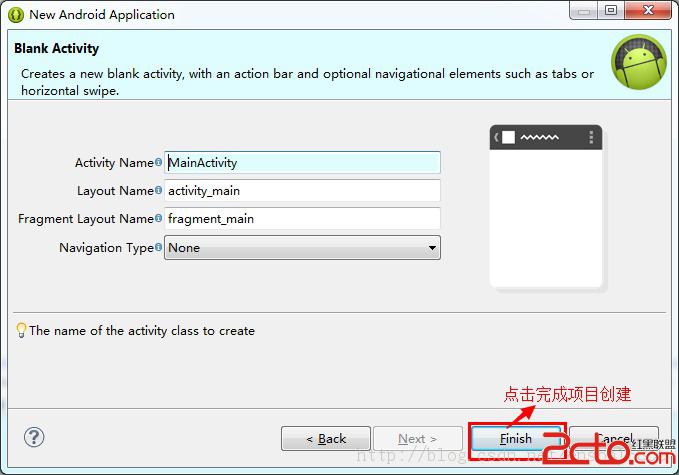Image resolution: width=679 pixels, height=475 pixels.
Task: Click the lightbulb hint icon
Action: pyautogui.click(x=21, y=330)
